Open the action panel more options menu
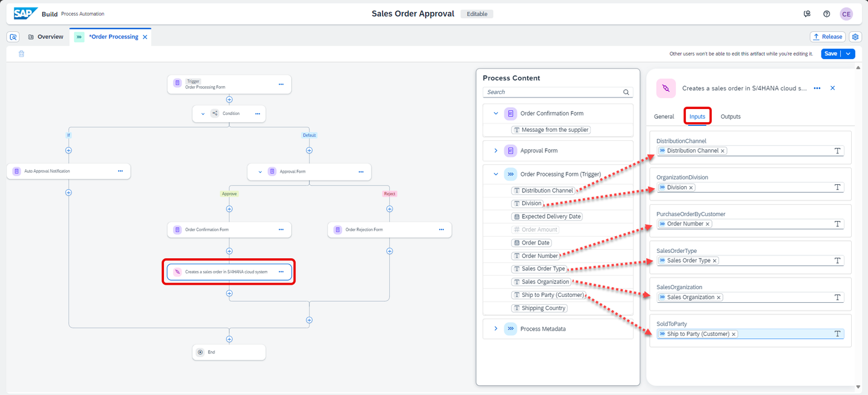The height and width of the screenshot is (395, 868). 817,88
